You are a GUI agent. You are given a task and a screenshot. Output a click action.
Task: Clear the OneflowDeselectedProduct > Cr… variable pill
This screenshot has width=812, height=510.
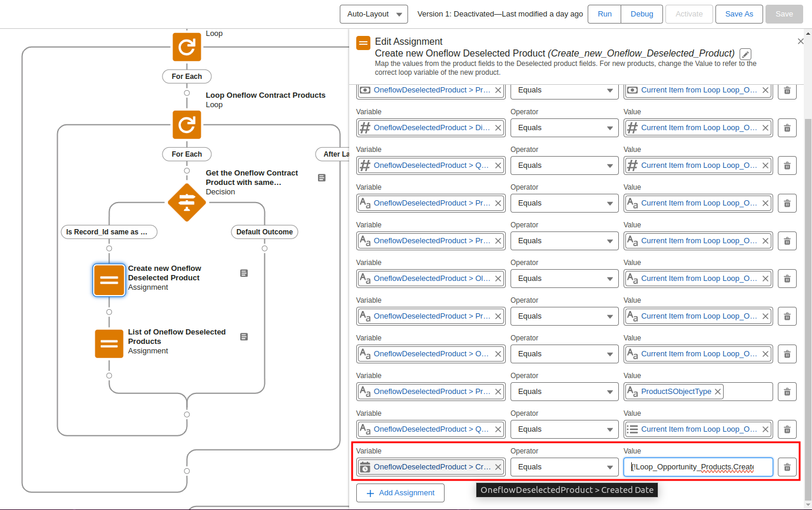pos(498,467)
